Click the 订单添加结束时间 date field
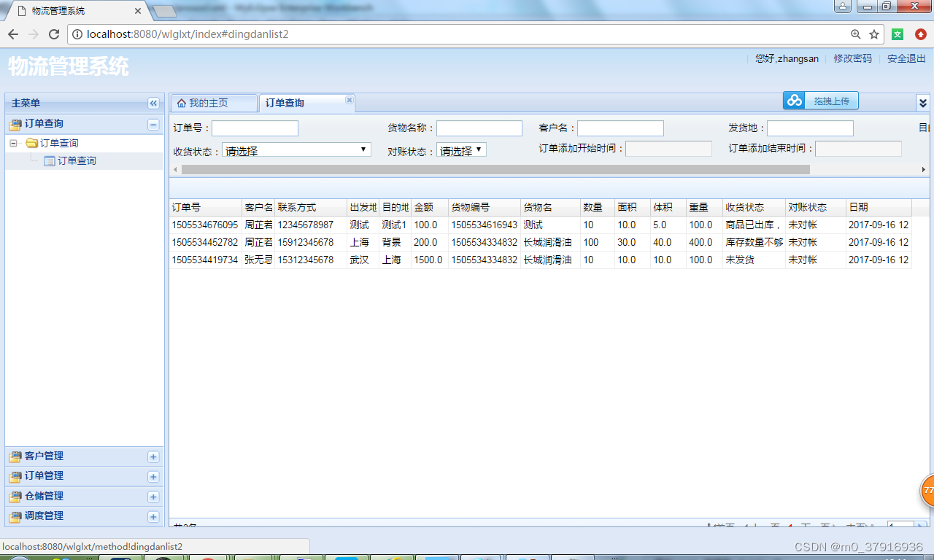 [x=858, y=149]
